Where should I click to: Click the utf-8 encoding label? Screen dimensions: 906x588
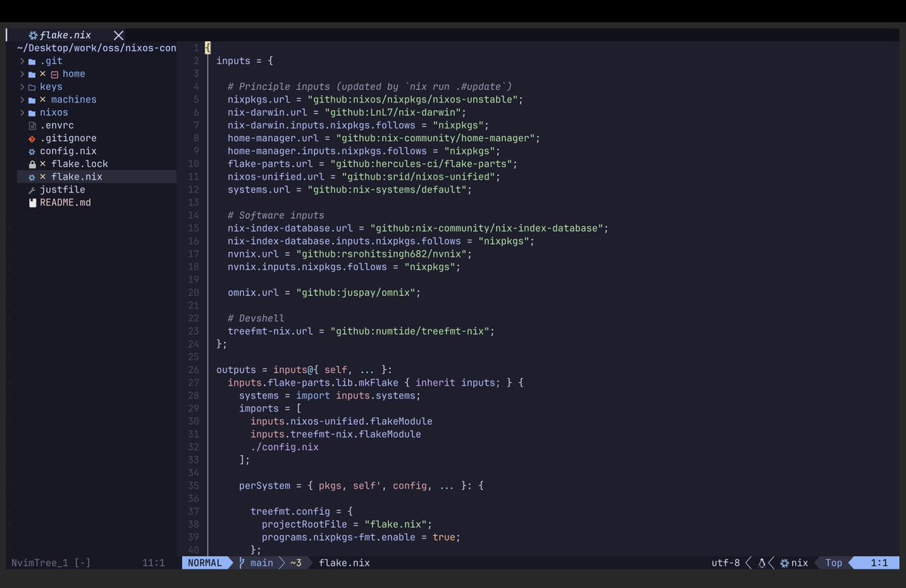(726, 563)
